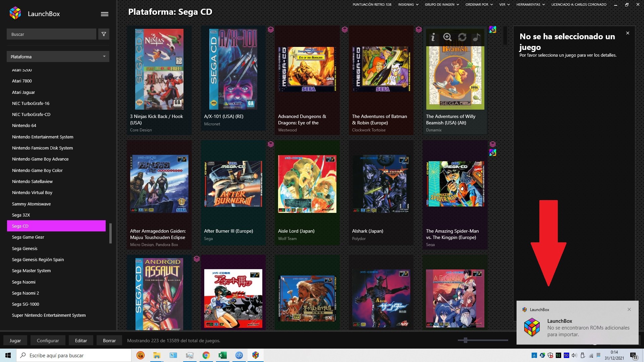Select Atari Jaguar platform

click(56, 92)
